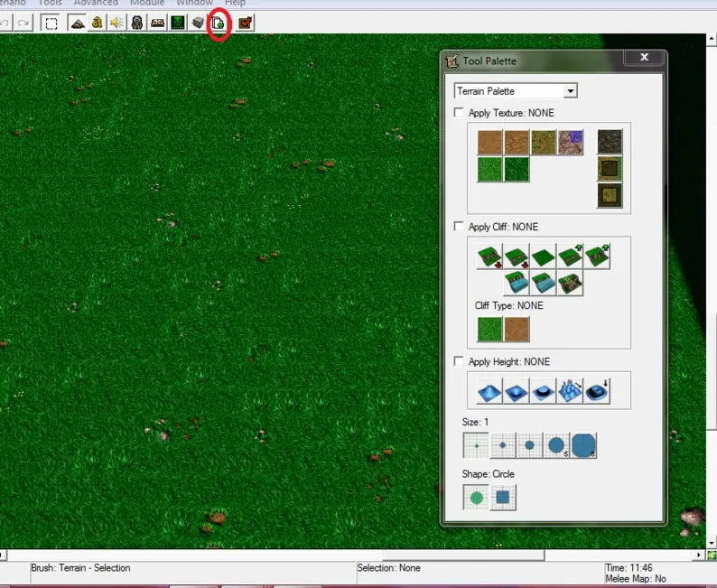Open the Window menu
The width and height of the screenshot is (717, 588).
click(195, 3)
